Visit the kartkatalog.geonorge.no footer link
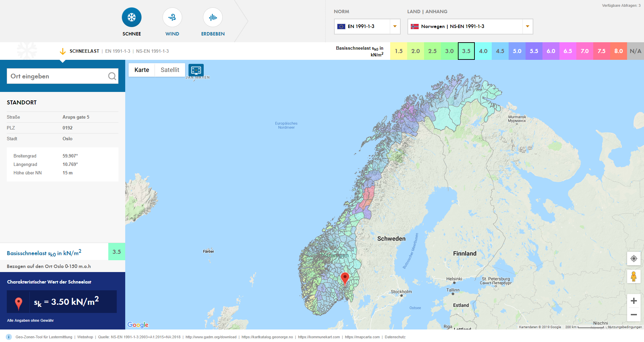This screenshot has height=342, width=644. [267, 337]
